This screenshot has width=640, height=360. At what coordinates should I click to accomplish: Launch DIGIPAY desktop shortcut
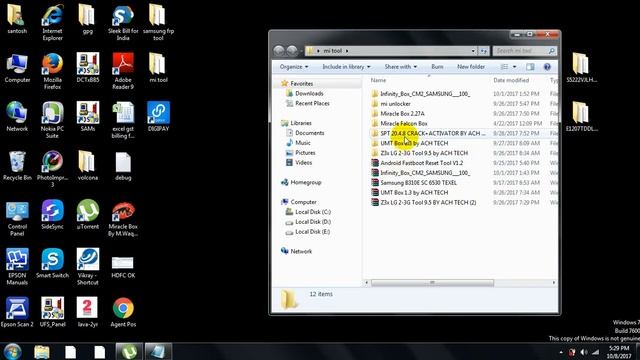158,117
